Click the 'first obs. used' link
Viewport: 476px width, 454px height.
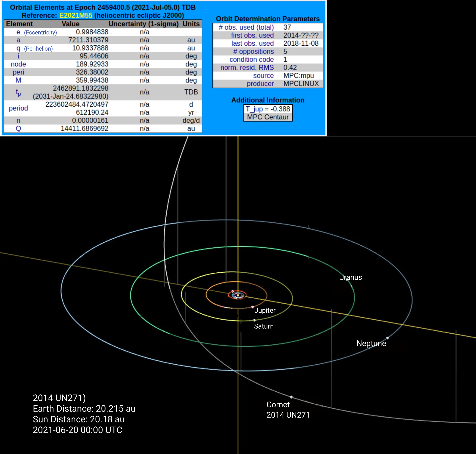(x=252, y=35)
